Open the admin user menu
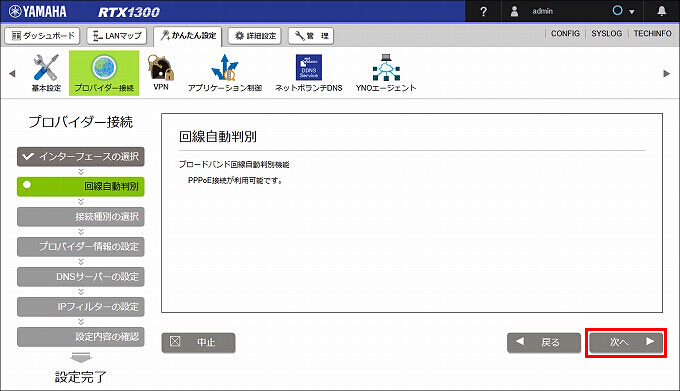 [532, 11]
